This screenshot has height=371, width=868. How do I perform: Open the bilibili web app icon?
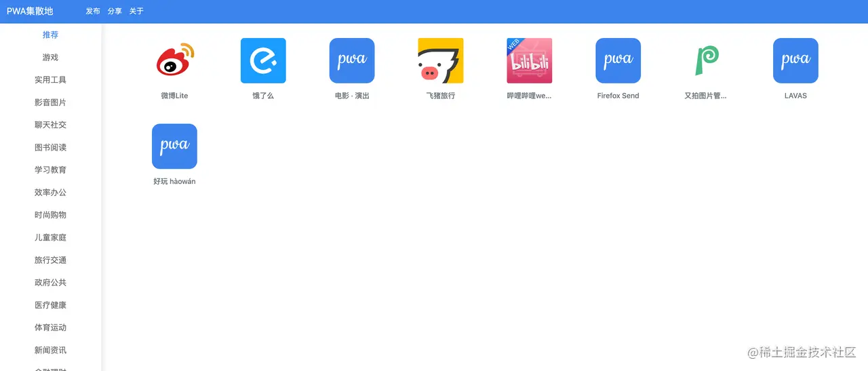coord(530,60)
